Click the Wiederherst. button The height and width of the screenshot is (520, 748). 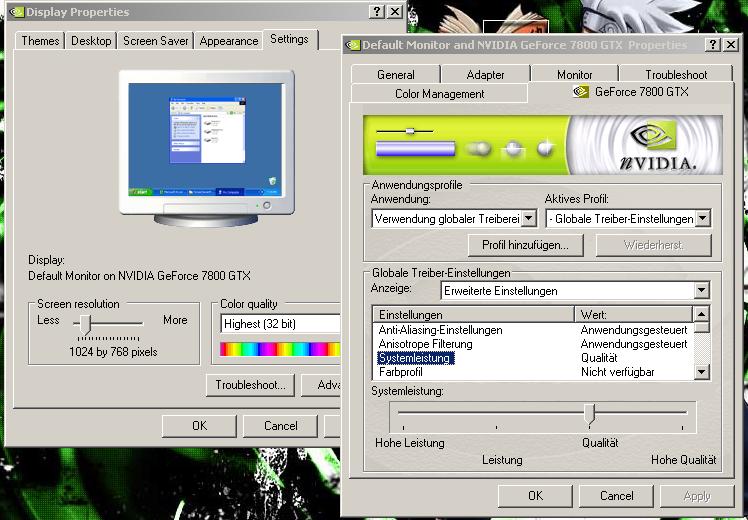[x=654, y=245]
